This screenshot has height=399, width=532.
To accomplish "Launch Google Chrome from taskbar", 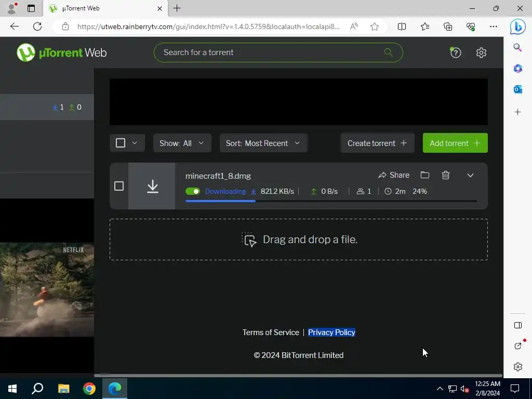I will tap(89, 389).
